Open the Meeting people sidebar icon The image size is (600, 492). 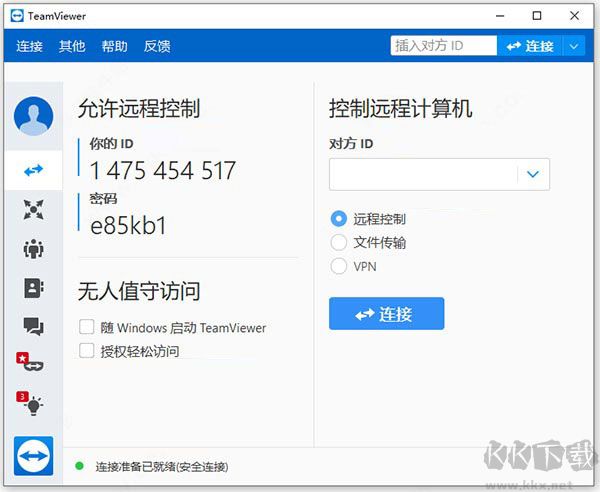(x=34, y=249)
